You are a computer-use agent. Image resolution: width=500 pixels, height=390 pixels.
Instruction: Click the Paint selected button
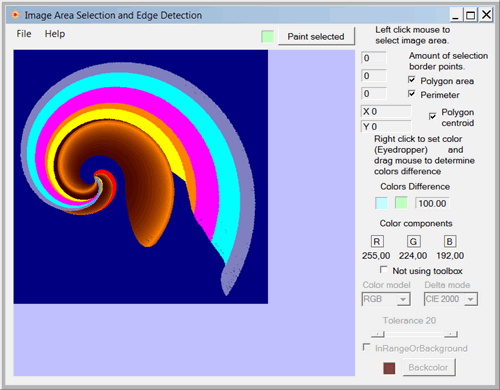point(316,36)
